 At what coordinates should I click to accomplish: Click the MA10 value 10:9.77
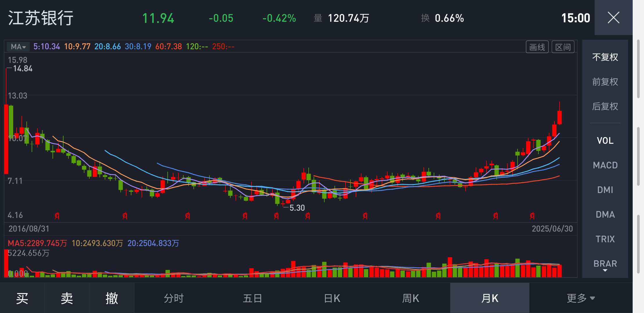pyautogui.click(x=77, y=46)
